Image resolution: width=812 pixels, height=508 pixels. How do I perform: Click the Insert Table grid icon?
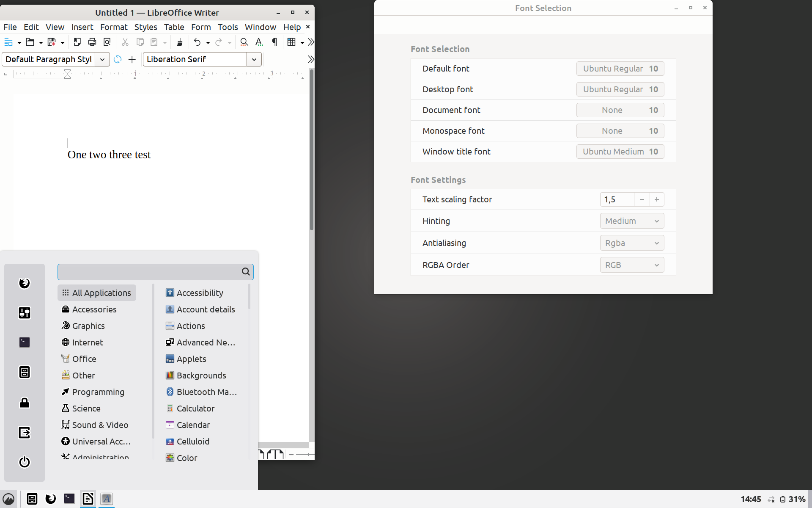(x=291, y=42)
